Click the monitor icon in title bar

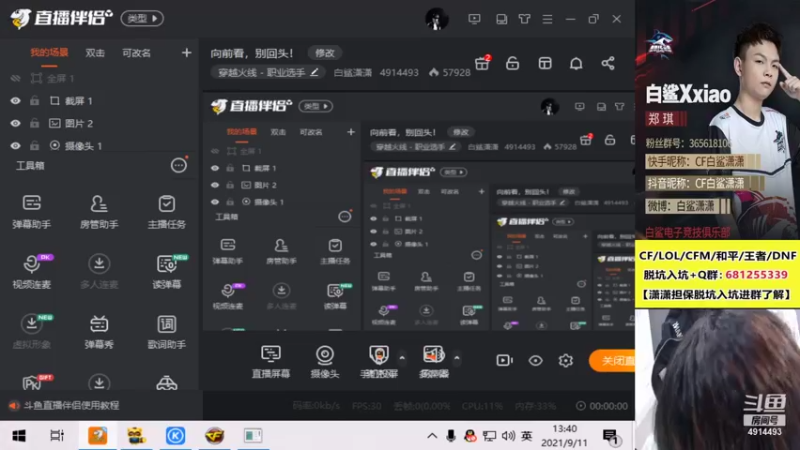[x=474, y=19]
